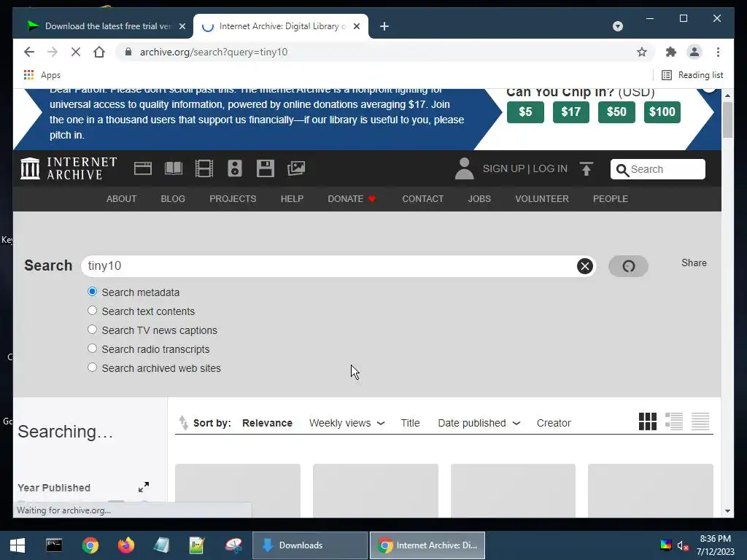
Task: Switch to extended list view
Action: (674, 421)
